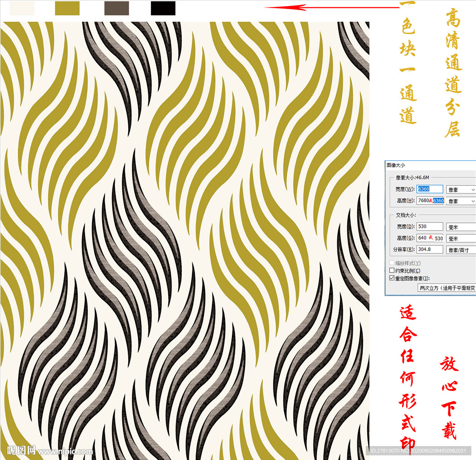Open the document height unit dropdown 毫米
Screen dimensions: 476x460
(461, 239)
